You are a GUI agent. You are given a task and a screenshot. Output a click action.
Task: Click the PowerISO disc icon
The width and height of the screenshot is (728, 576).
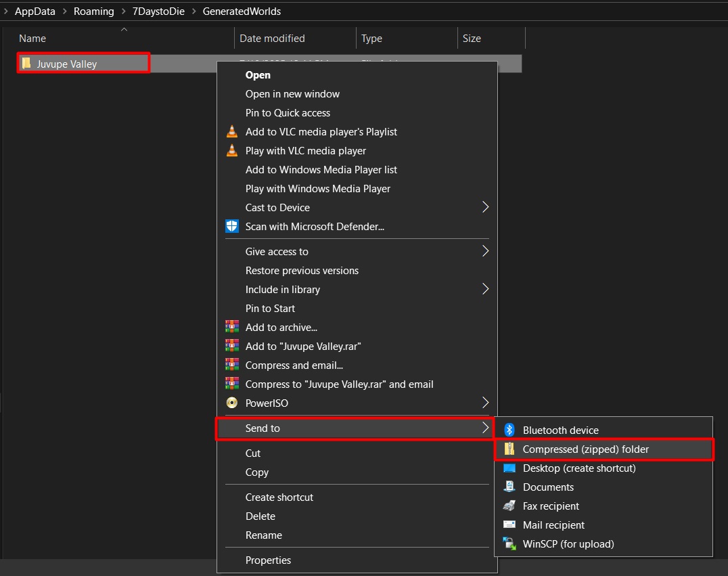[x=232, y=403]
